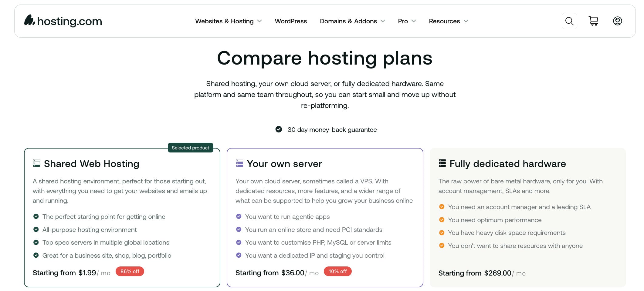Open the Resources menu
644x291 pixels.
point(444,21)
